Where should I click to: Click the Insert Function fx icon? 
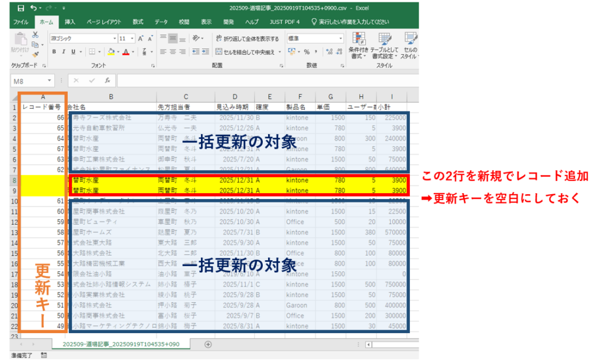[x=107, y=80]
